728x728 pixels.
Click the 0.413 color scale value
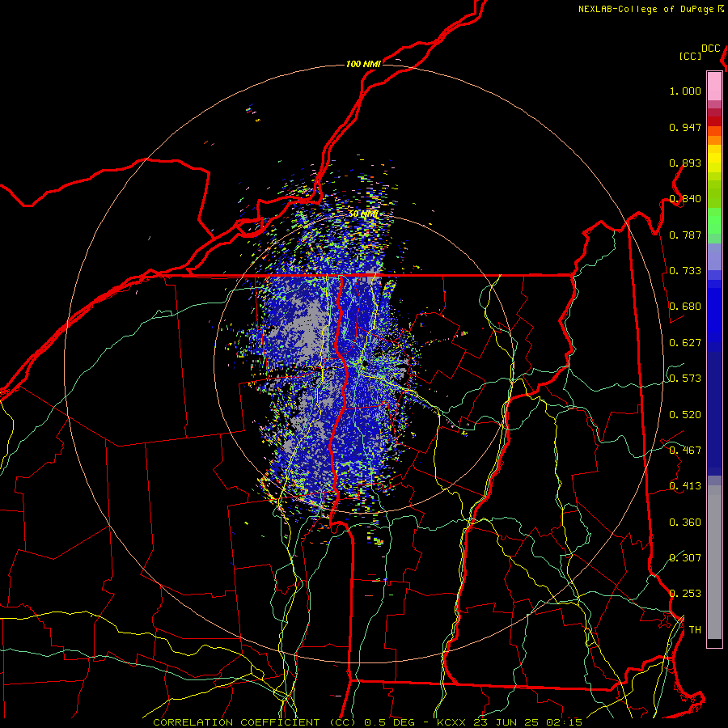(x=685, y=486)
